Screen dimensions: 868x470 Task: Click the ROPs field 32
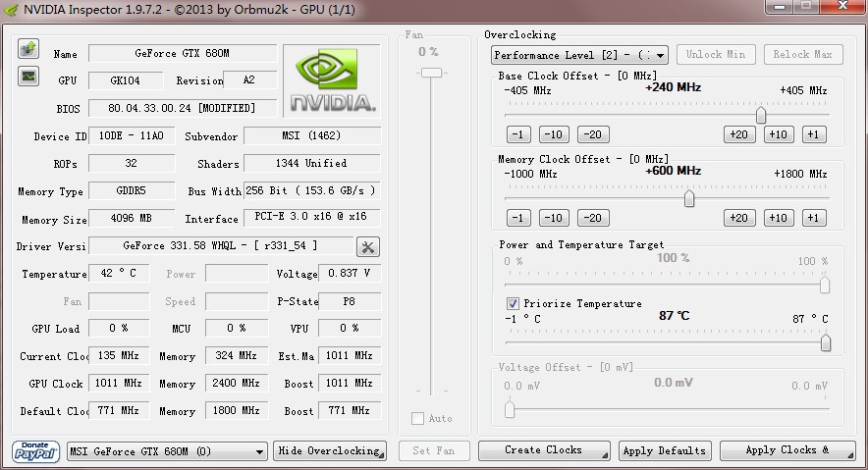point(132,163)
